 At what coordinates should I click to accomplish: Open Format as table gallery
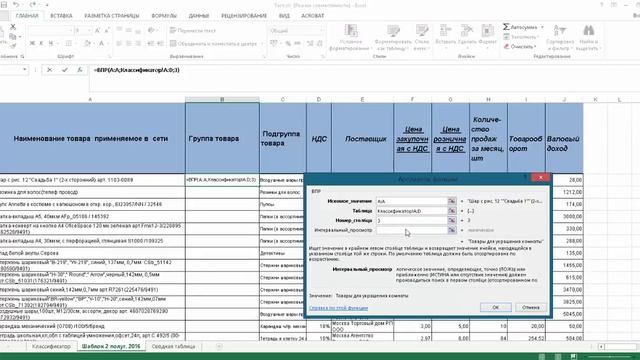point(393,38)
